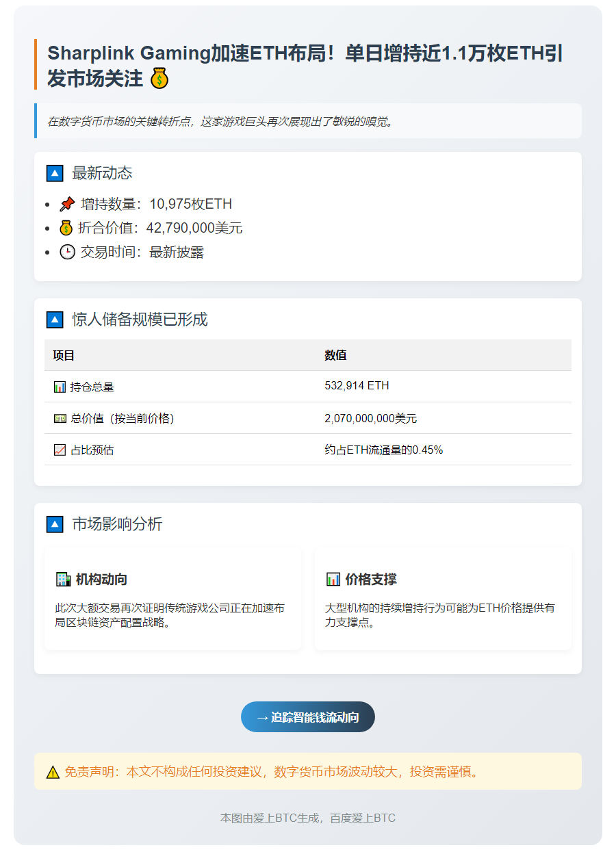This screenshot has height=867, width=616.
Task: Click the 占比预估 row label
Action: 92,450
